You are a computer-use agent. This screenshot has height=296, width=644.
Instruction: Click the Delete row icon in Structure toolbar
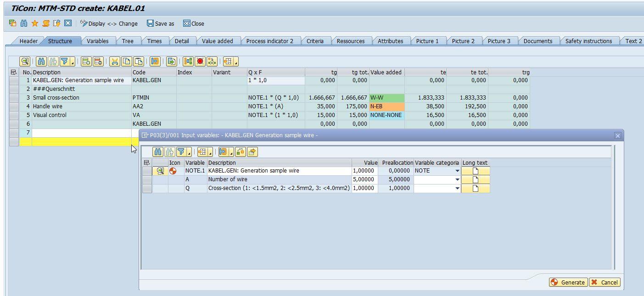tap(98, 61)
